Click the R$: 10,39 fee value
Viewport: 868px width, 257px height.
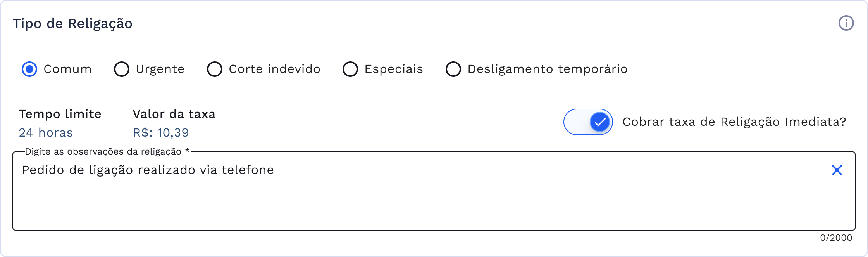[160, 132]
